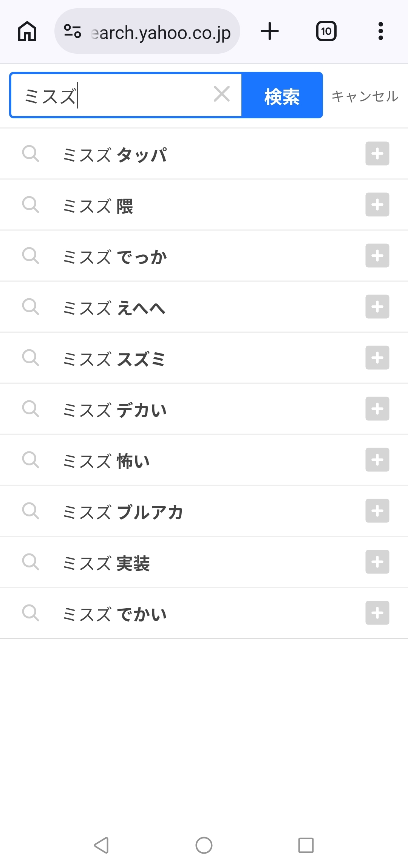Tap the yahoo.co.jp address bar

(x=161, y=33)
